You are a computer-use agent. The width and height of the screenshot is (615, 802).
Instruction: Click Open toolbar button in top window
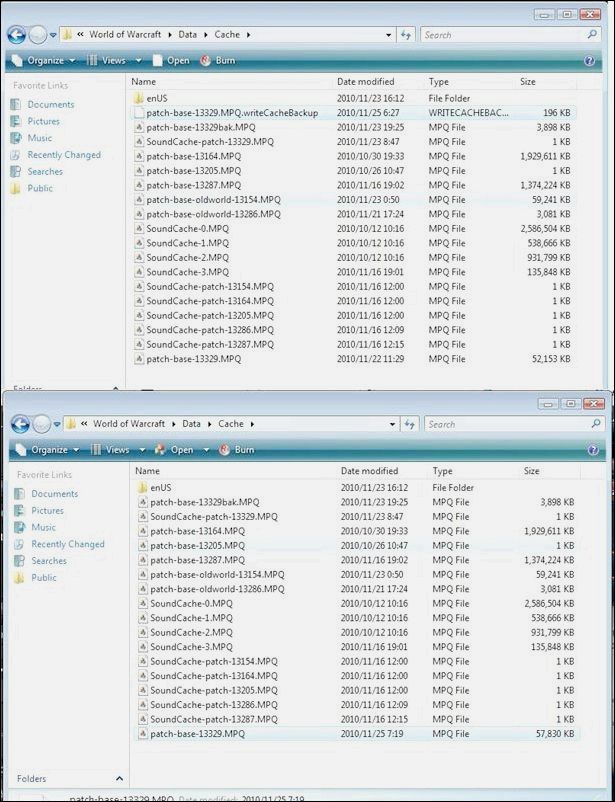click(x=172, y=60)
